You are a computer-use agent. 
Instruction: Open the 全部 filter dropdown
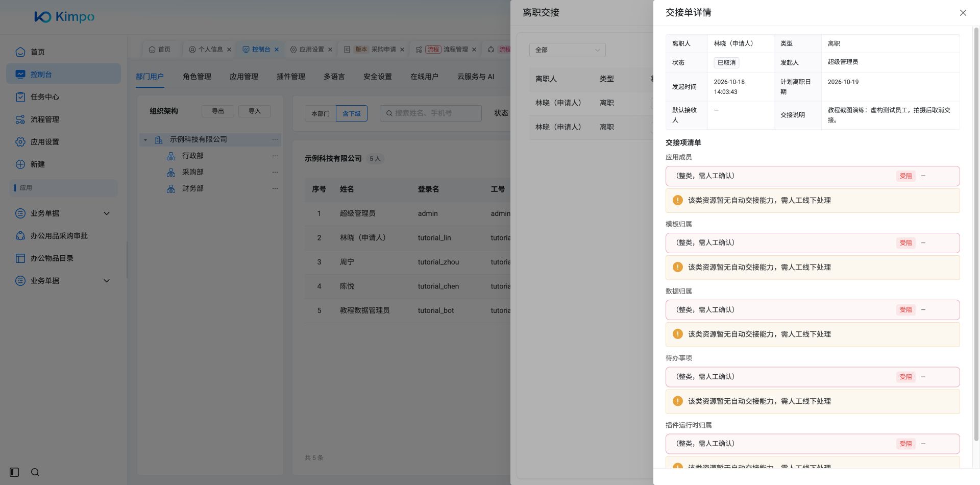coord(568,50)
